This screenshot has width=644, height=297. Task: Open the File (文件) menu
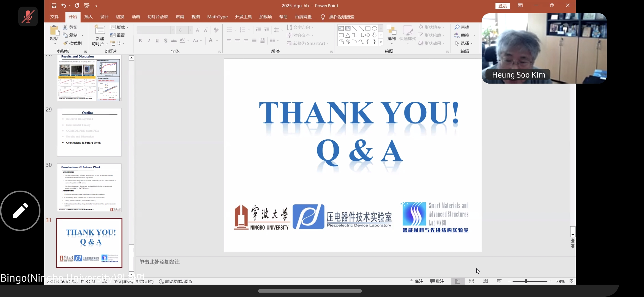click(54, 17)
